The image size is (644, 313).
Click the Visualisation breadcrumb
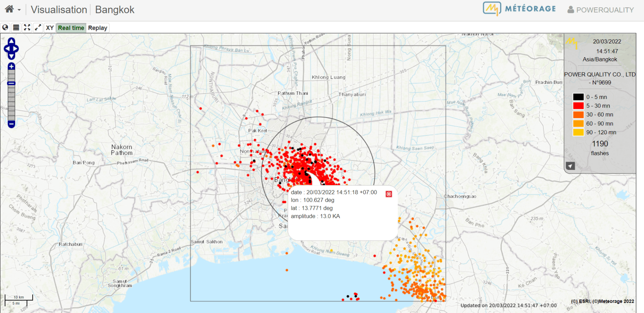[x=59, y=9]
